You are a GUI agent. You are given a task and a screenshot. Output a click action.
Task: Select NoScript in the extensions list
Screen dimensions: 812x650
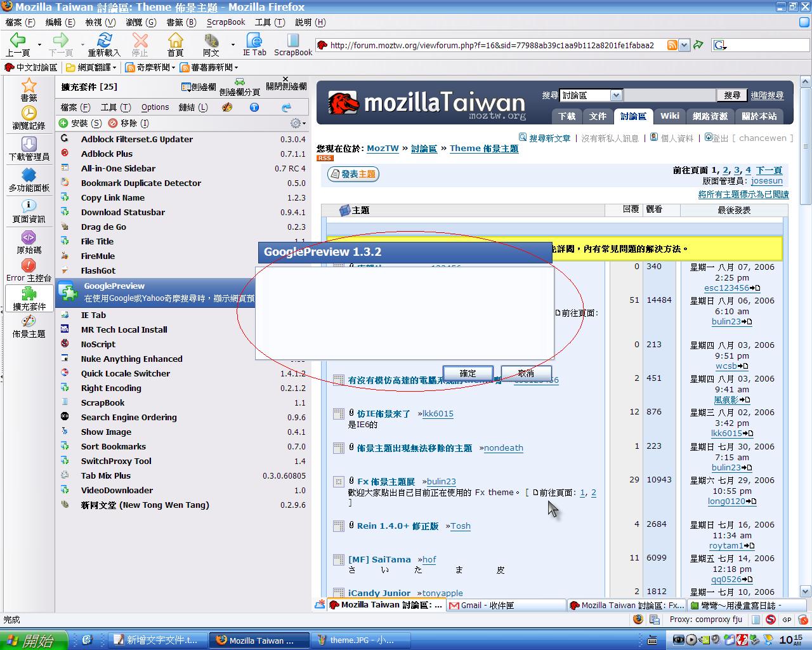(x=98, y=344)
